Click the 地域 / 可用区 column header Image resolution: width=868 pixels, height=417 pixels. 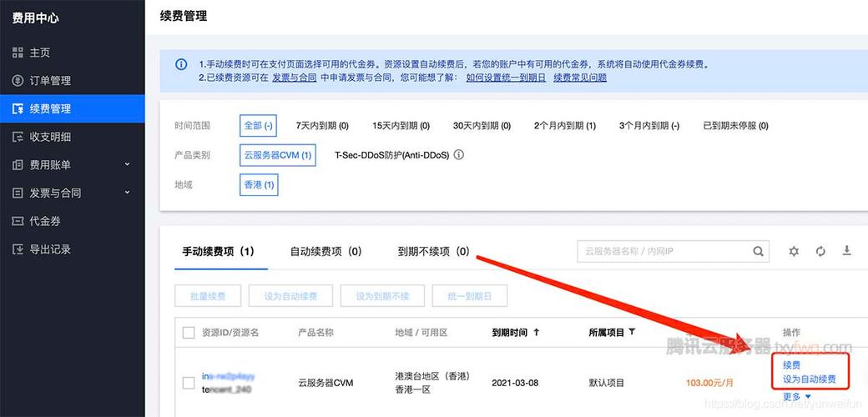(421, 333)
